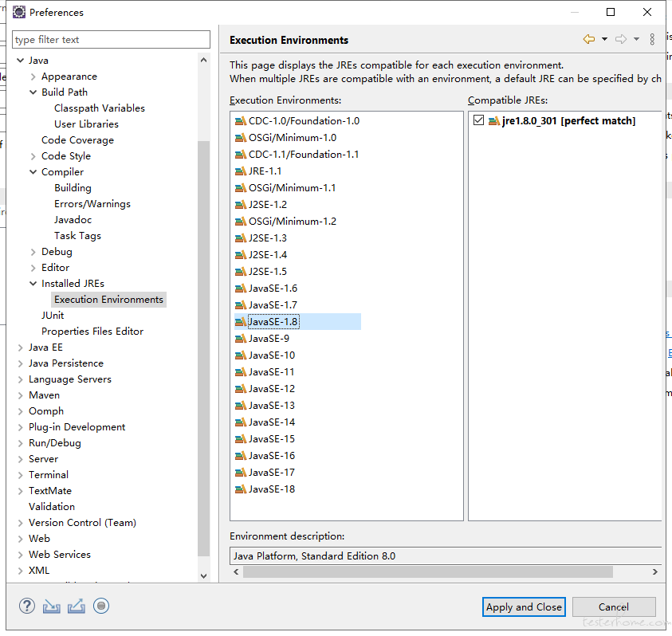Screen dimensions: 672x636
Task: Expand the Run/Debug node
Action: (20, 443)
